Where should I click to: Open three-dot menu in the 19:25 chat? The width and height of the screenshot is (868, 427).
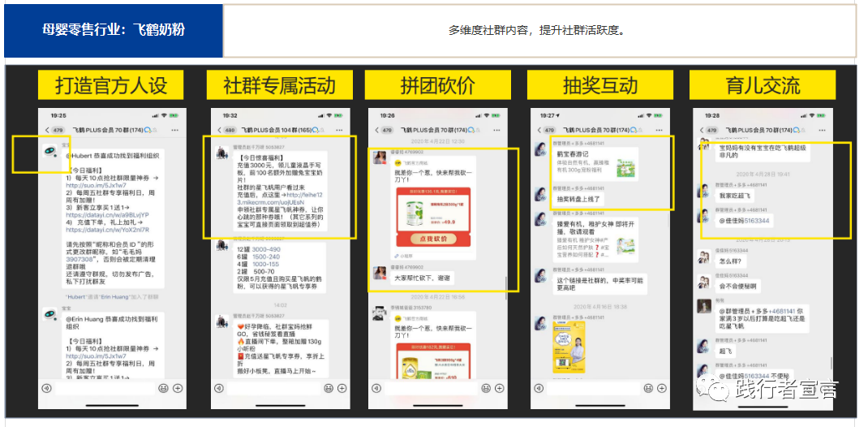click(x=175, y=130)
